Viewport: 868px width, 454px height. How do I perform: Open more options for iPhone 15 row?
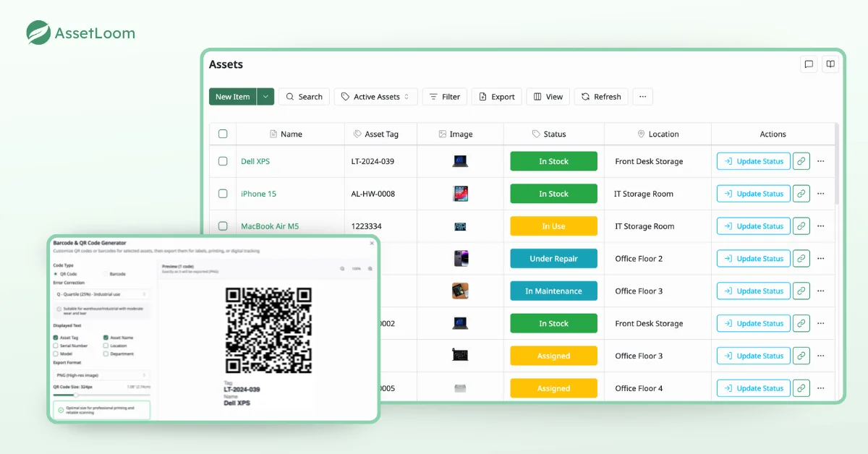pos(820,194)
